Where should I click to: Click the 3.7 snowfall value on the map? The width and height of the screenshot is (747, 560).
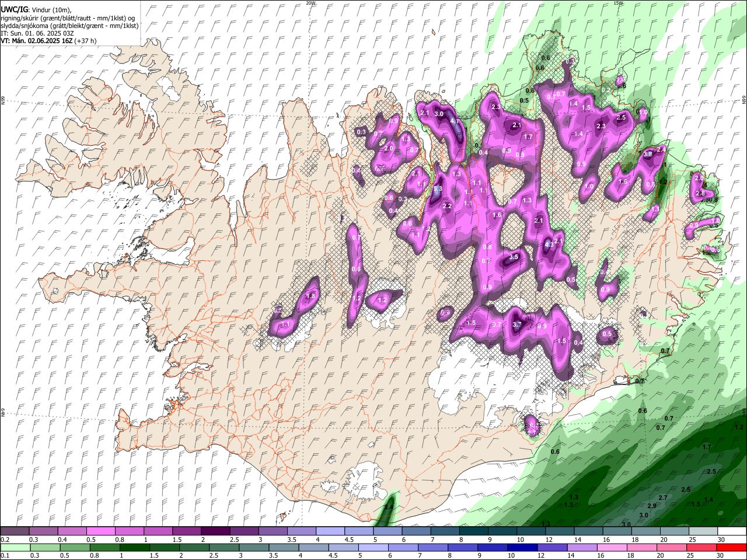click(517, 325)
